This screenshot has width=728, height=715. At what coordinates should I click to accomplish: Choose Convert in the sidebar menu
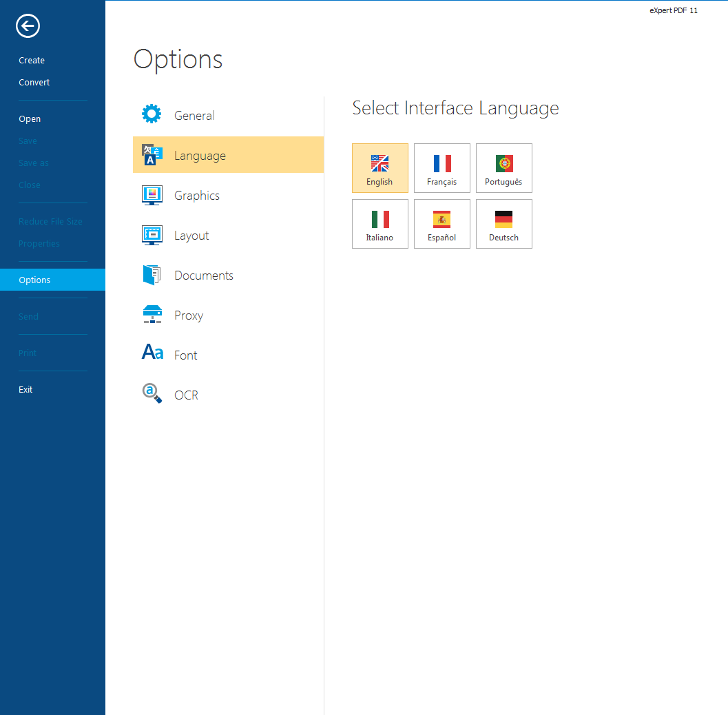[34, 82]
